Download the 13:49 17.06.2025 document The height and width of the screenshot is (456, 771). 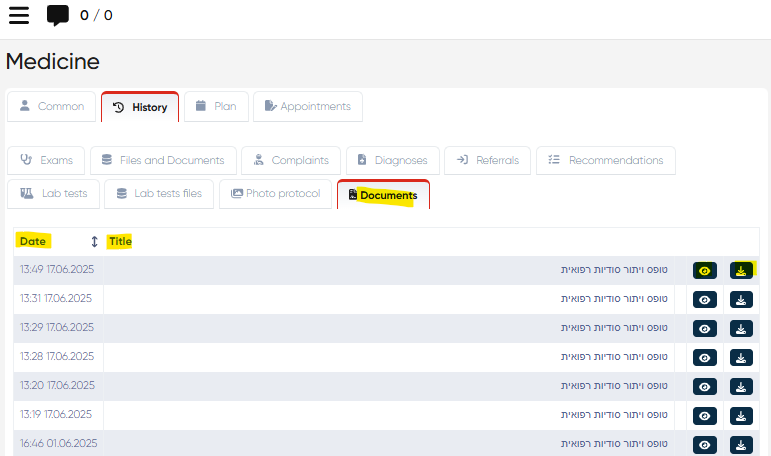741,271
